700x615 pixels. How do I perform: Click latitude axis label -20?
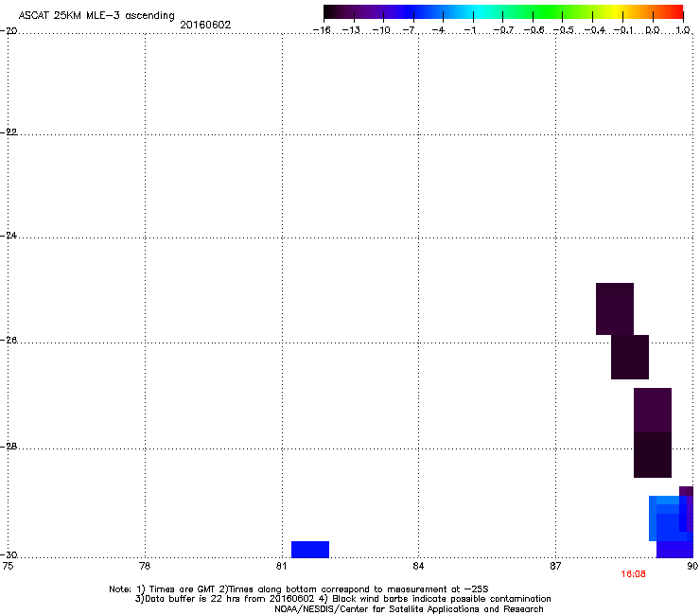pos(9,31)
